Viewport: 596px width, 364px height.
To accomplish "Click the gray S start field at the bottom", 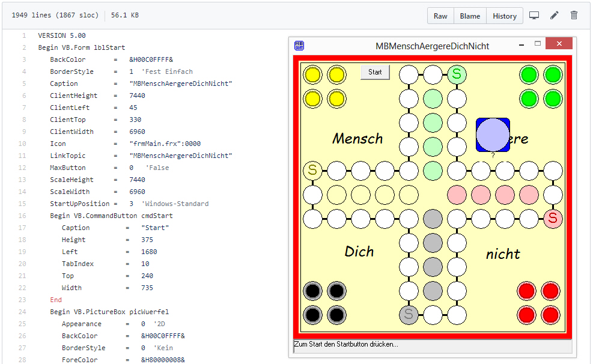I will (409, 314).
